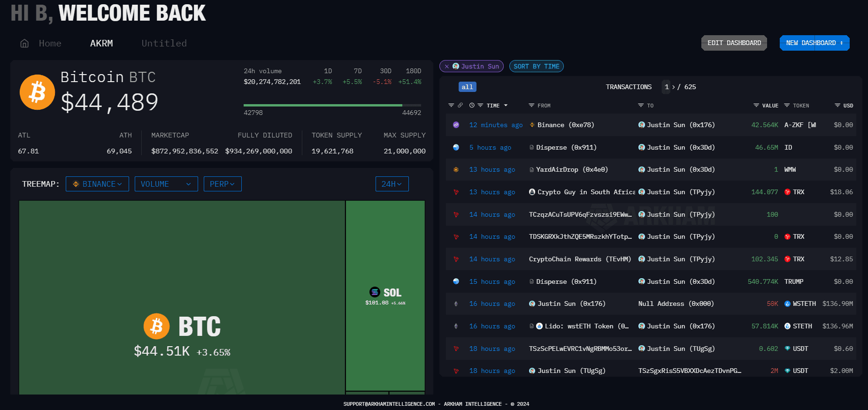This screenshot has width=868, height=410.
Task: Click the EDIT DASHBOARD button
Action: pos(734,43)
